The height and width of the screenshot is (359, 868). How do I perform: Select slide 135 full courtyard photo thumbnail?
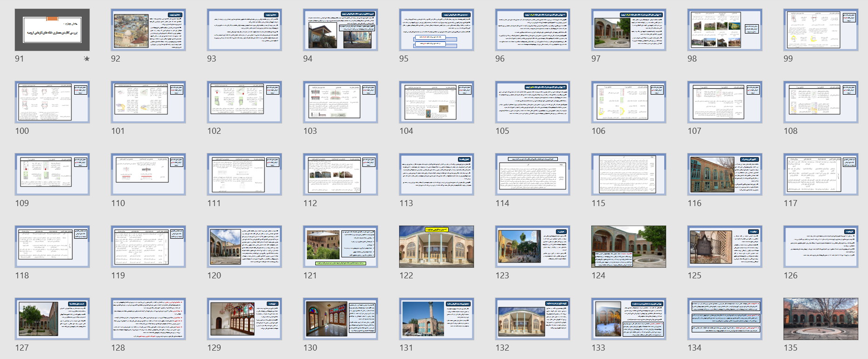(x=821, y=319)
